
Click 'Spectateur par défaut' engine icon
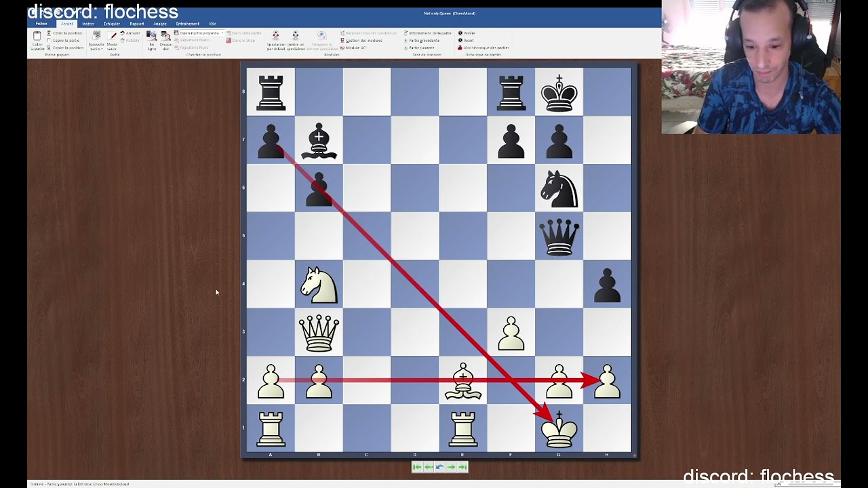[275, 35]
